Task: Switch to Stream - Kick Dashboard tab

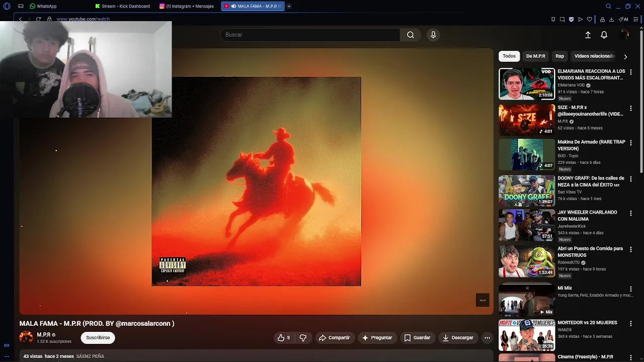Action: click(x=123, y=6)
